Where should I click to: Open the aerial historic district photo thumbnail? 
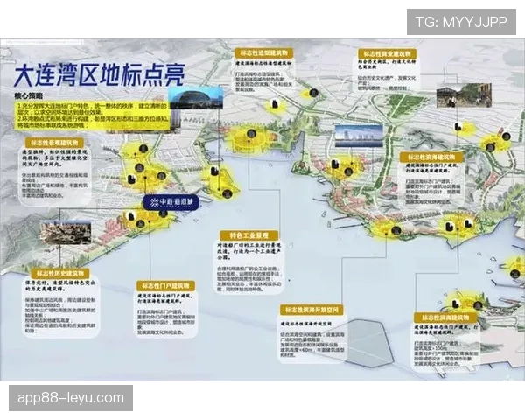click(x=66, y=234)
